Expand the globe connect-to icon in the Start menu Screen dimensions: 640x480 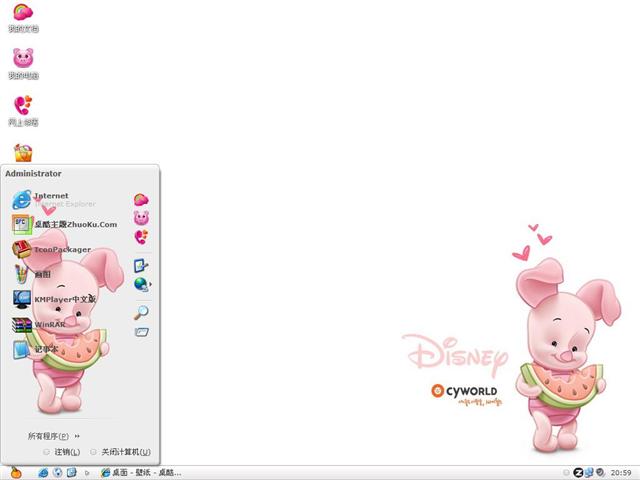click(142, 284)
